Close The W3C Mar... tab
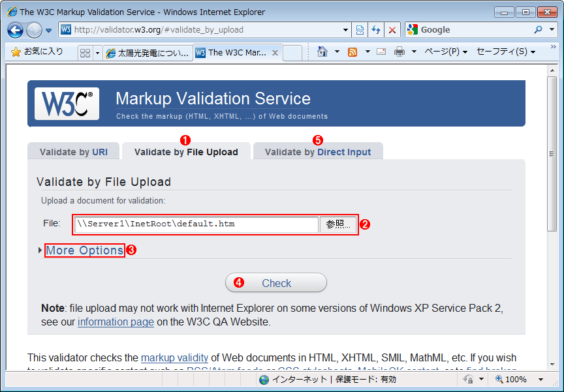Screen dimensions: 564x392 pos(275,53)
